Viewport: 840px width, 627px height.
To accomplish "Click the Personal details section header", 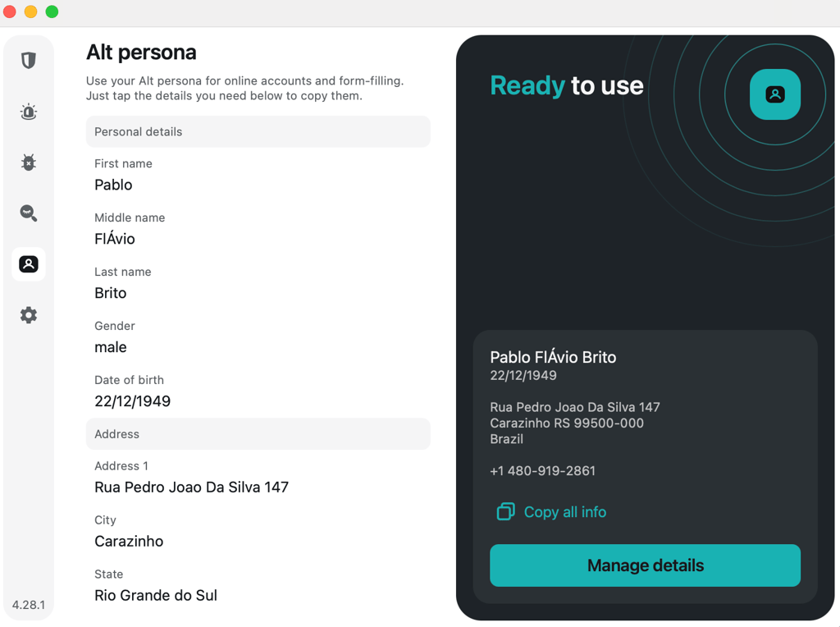I will (258, 132).
